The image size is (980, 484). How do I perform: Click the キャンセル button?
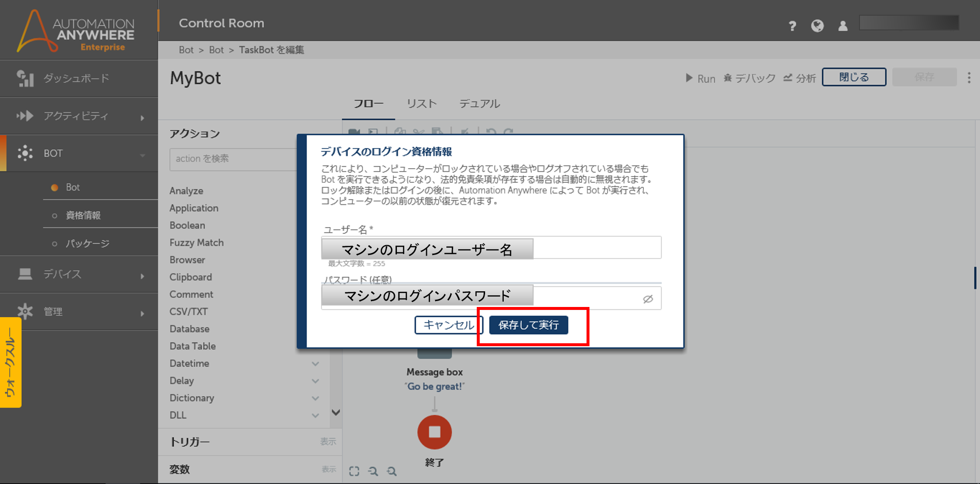448,325
